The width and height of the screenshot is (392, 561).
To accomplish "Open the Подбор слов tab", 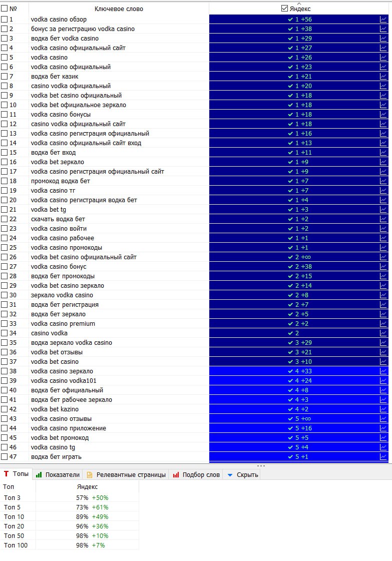I will pyautogui.click(x=196, y=475).
